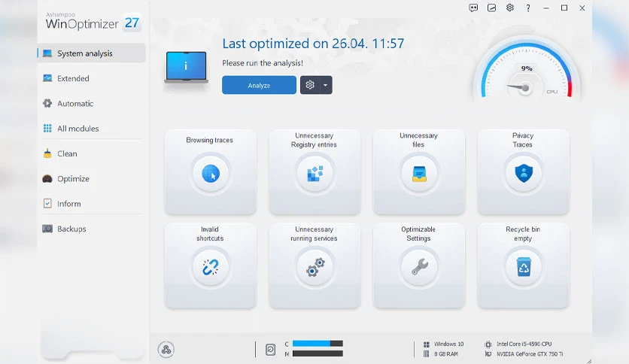Click the Windows 10 OS icon
This screenshot has width=629, height=364.
(x=427, y=344)
